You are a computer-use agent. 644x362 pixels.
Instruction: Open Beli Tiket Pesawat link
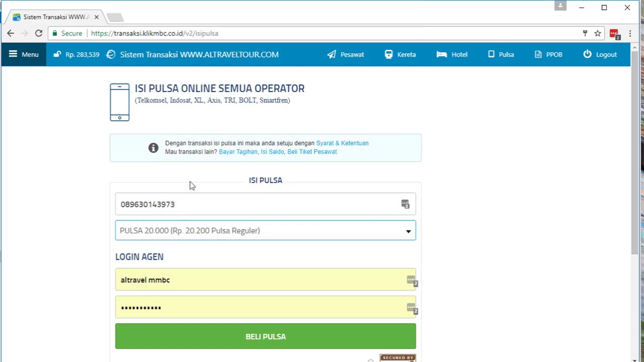[312, 152]
